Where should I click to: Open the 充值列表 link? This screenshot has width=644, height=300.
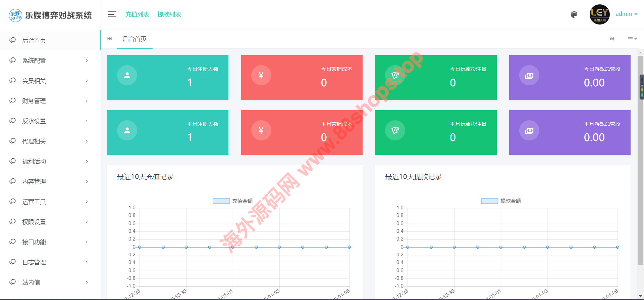pyautogui.click(x=137, y=14)
